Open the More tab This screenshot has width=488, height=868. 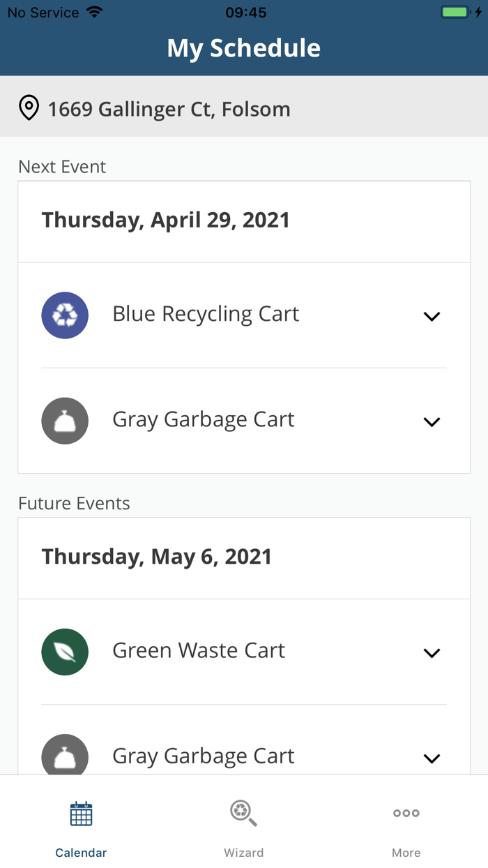pyautogui.click(x=406, y=827)
